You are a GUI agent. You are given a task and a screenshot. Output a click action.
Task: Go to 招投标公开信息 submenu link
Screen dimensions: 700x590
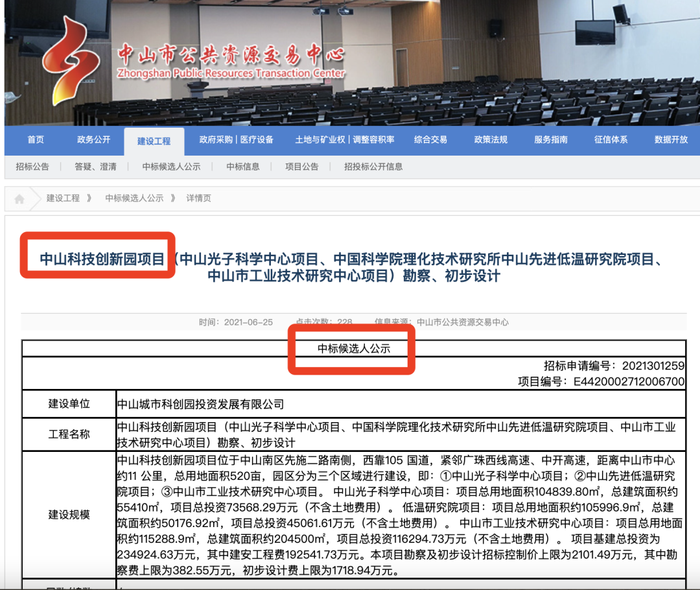(x=373, y=167)
